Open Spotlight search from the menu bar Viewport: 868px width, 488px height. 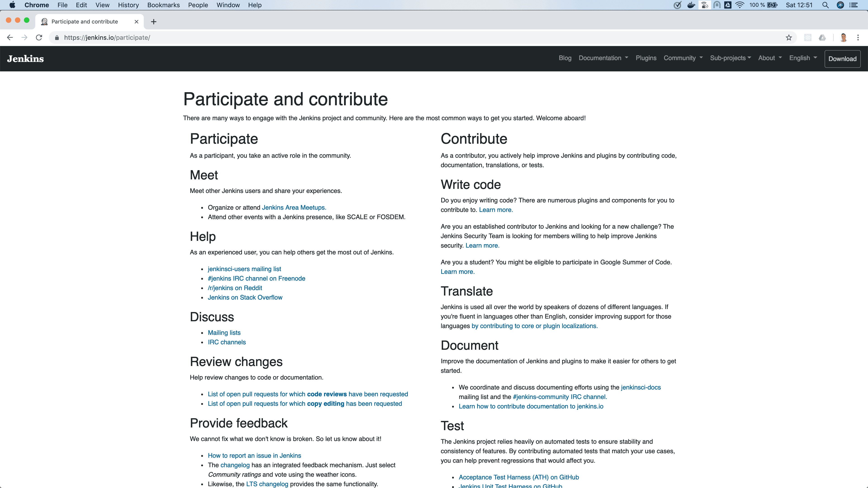[826, 5]
